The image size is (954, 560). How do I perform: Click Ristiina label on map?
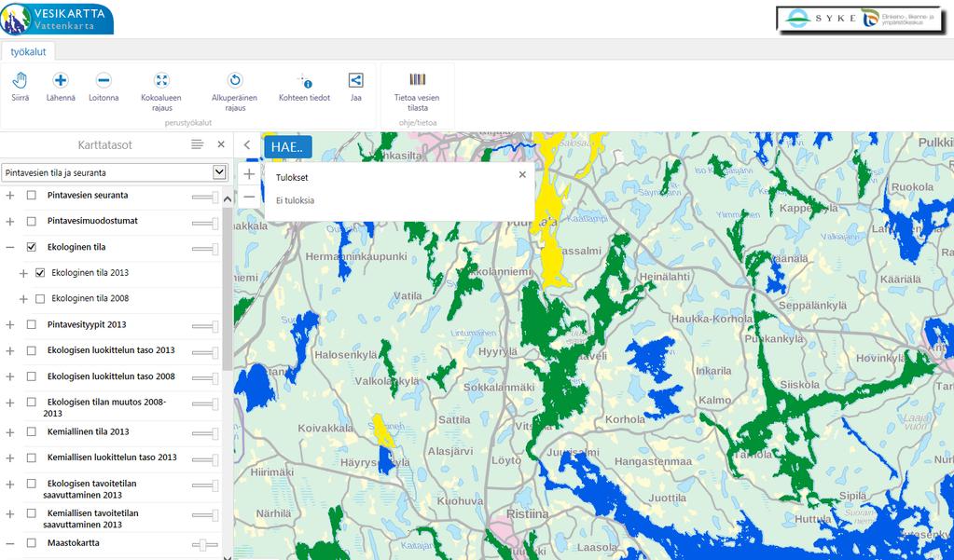(528, 513)
